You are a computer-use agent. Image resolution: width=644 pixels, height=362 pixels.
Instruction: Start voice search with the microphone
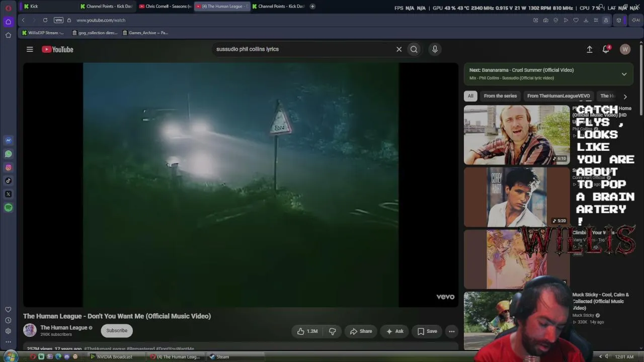435,49
